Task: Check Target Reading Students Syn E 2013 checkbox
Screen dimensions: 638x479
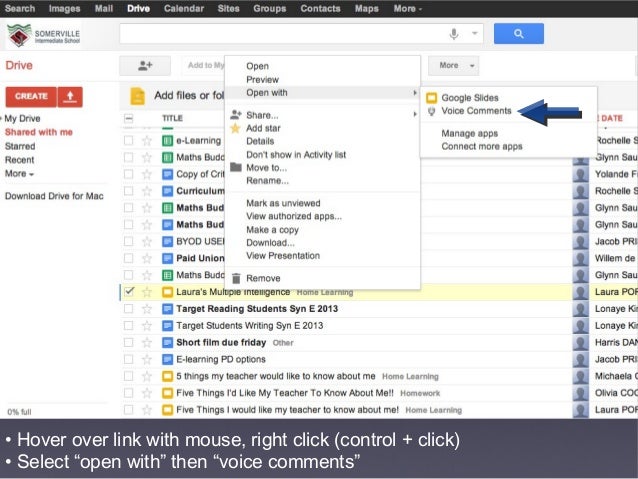Action: tap(129, 308)
